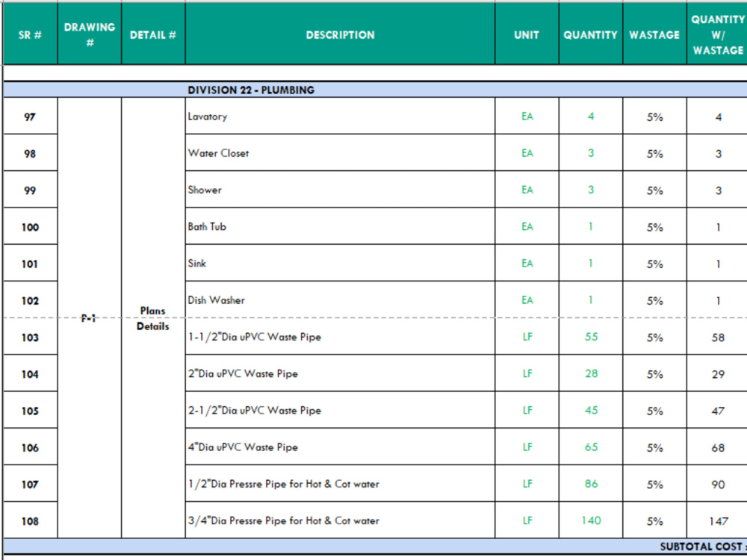
Task: Select serial number 100 cell
Action: pos(30,226)
